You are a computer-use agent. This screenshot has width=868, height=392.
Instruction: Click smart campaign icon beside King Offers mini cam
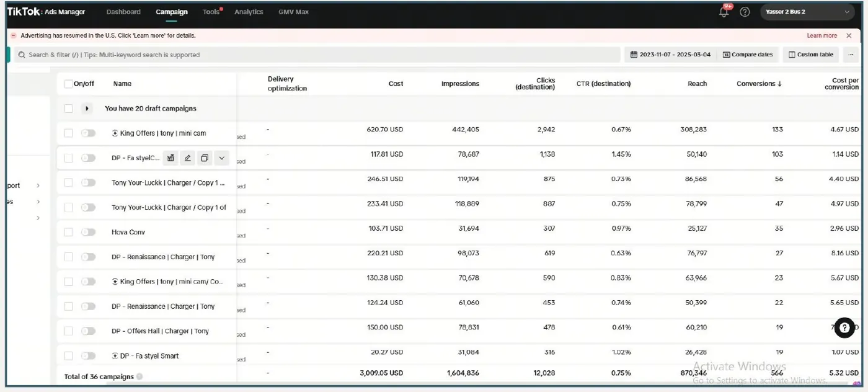115,133
